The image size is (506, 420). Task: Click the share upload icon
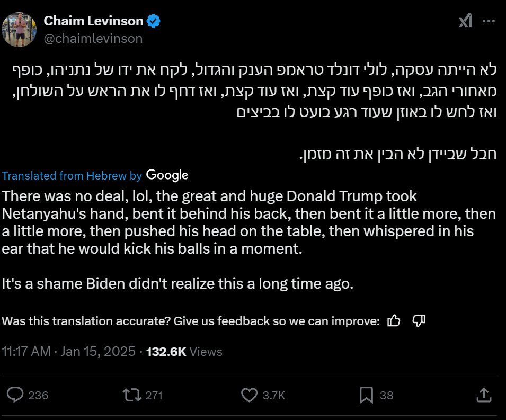click(x=483, y=395)
